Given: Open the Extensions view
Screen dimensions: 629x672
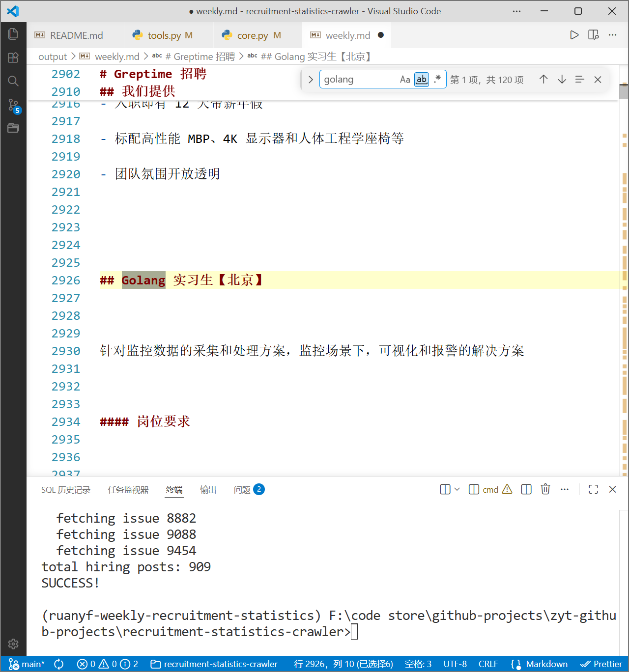Looking at the screenshot, I should [x=13, y=57].
